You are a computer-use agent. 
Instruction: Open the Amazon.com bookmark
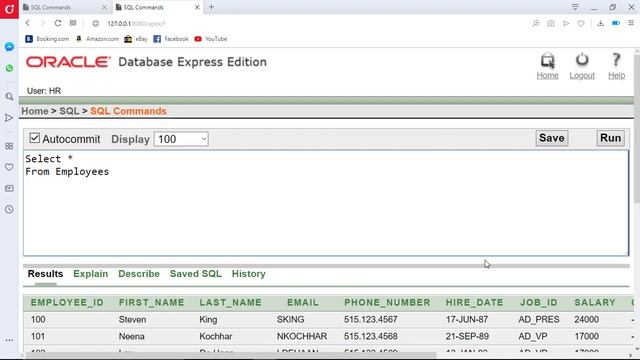[97, 39]
